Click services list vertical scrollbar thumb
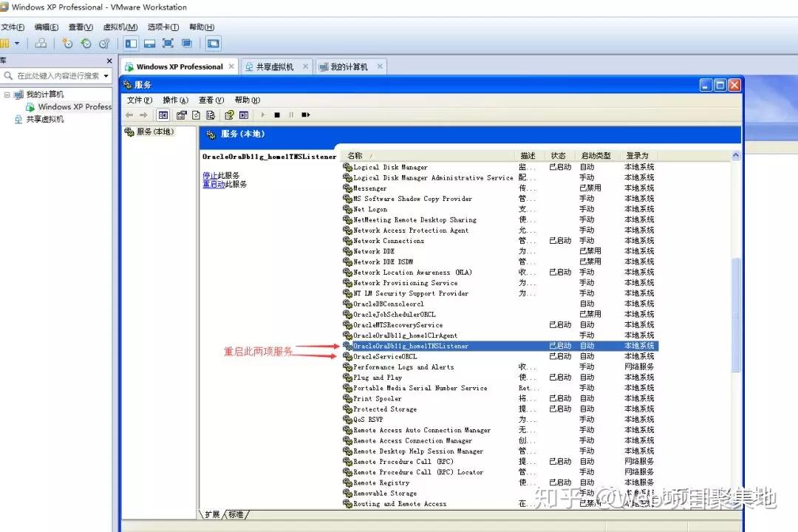Viewport: 798px width, 532px height. pos(735,315)
